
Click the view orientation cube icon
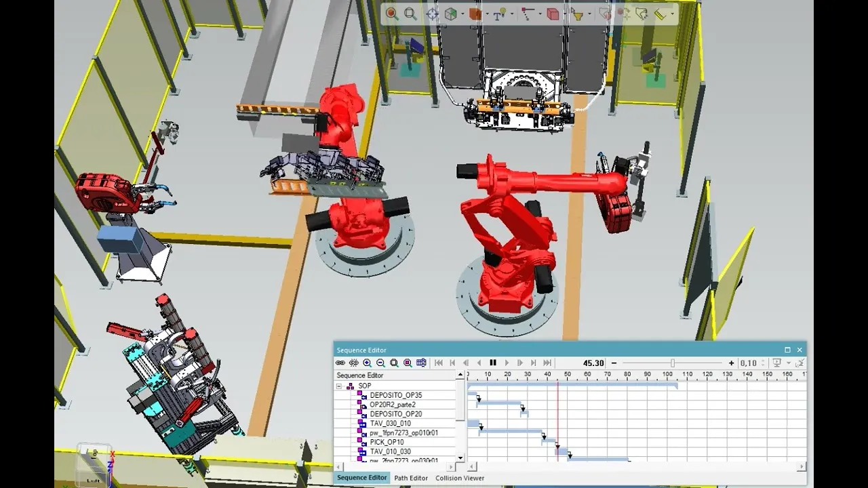coord(451,14)
